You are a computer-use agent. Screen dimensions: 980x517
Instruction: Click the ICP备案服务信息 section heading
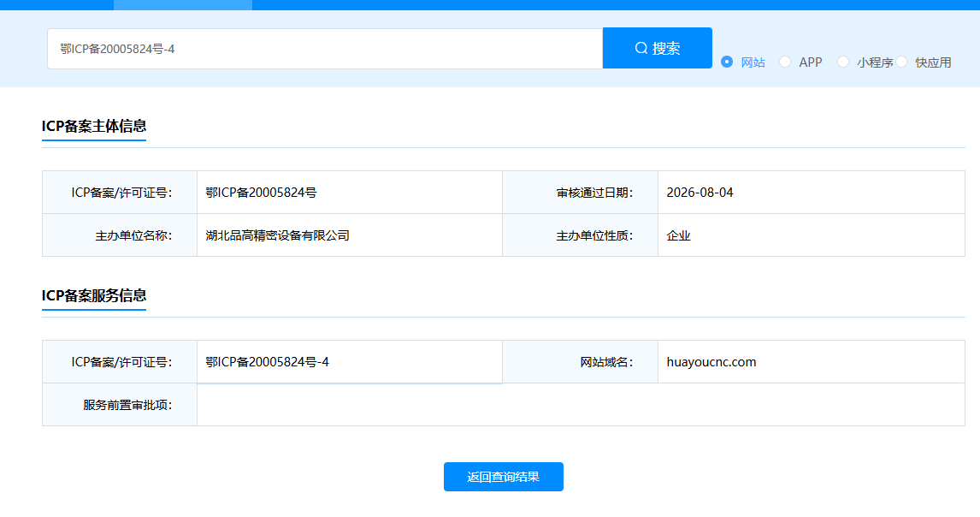tap(94, 295)
